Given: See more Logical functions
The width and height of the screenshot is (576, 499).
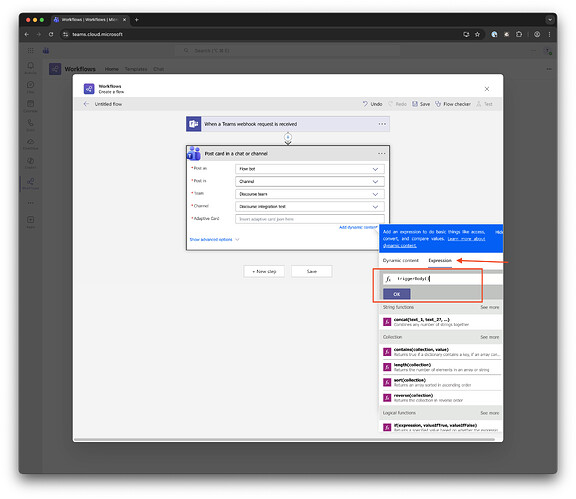Looking at the screenshot, I should point(489,413).
